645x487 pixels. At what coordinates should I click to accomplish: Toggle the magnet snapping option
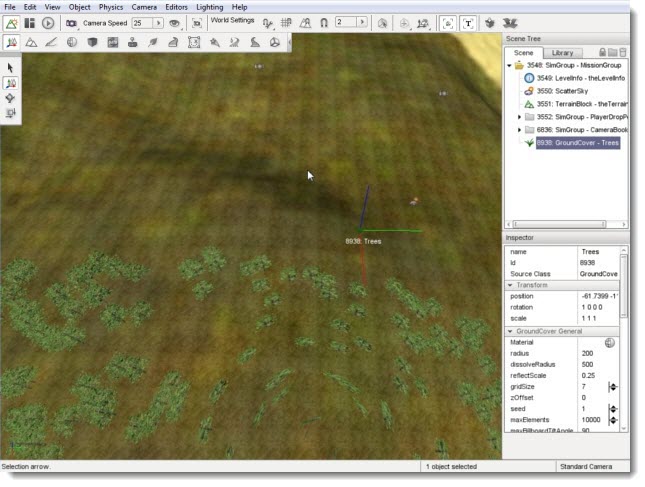pyautogui.click(x=324, y=22)
